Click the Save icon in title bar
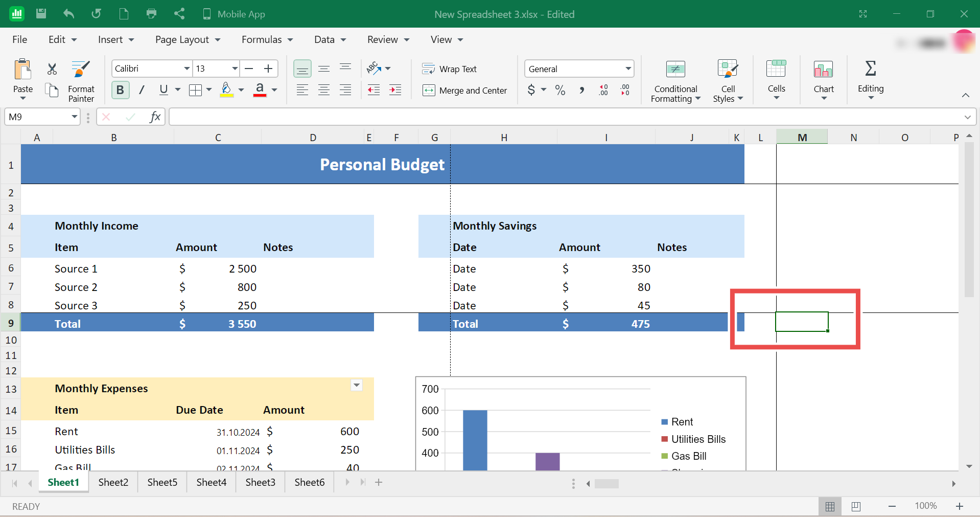This screenshot has height=517, width=980. [x=41, y=14]
